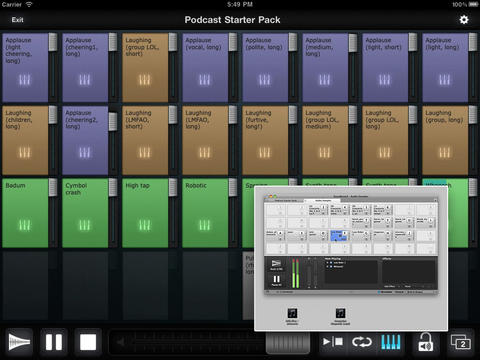This screenshot has width=480, height=360.
Task: Tap the fade out button
Action: (19, 342)
